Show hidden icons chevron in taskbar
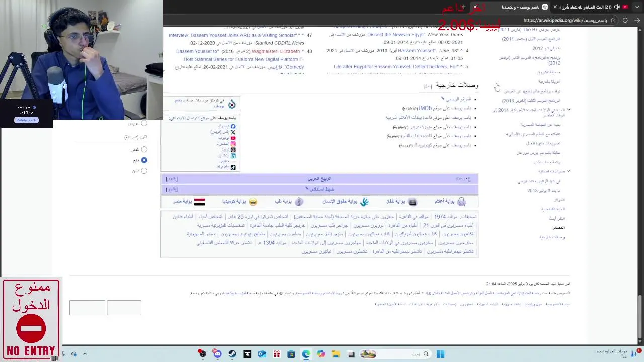The image size is (644, 362). click(85, 354)
